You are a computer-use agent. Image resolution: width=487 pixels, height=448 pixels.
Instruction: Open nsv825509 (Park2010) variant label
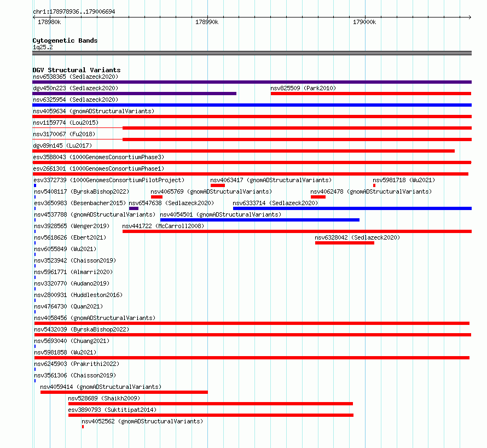tap(303, 88)
